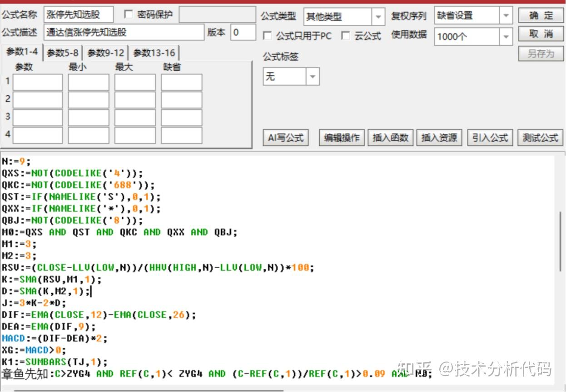Click the 引入公式 button
This screenshot has height=392, width=566.
pyautogui.click(x=490, y=137)
